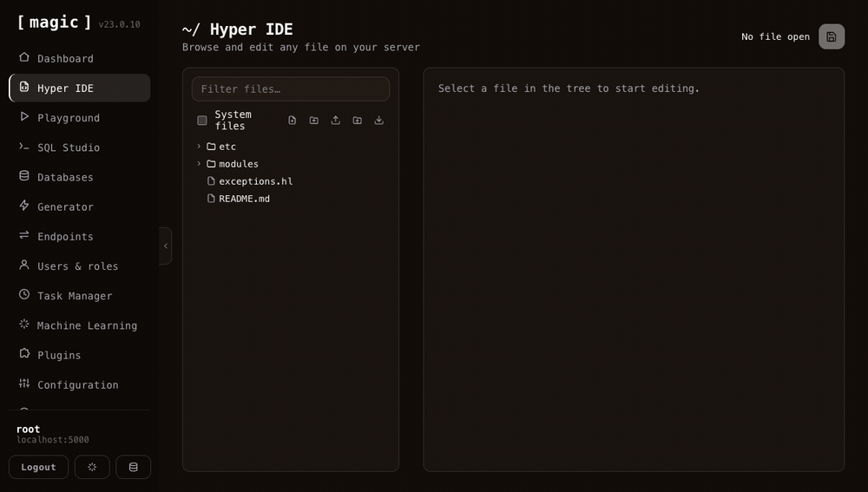Click the upload arrow icon in tree toolbar
This screenshot has width=868, height=492.
pos(335,120)
